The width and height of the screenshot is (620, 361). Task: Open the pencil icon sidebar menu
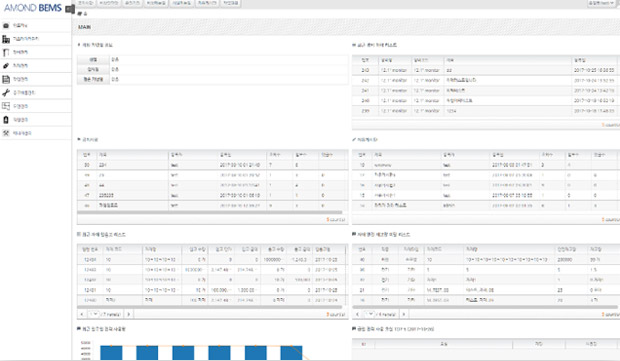click(6, 66)
